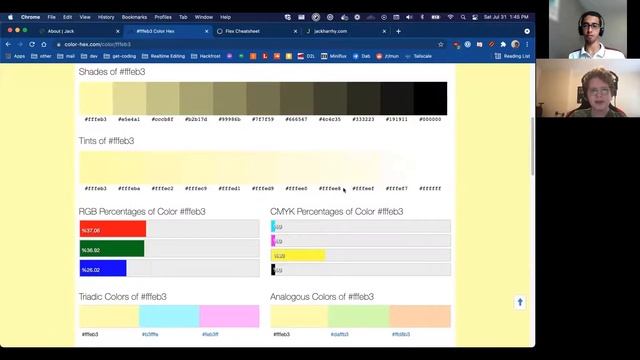Open the History menu
Image resolution: width=640 pixels, height=360 pixels.
click(x=106, y=17)
